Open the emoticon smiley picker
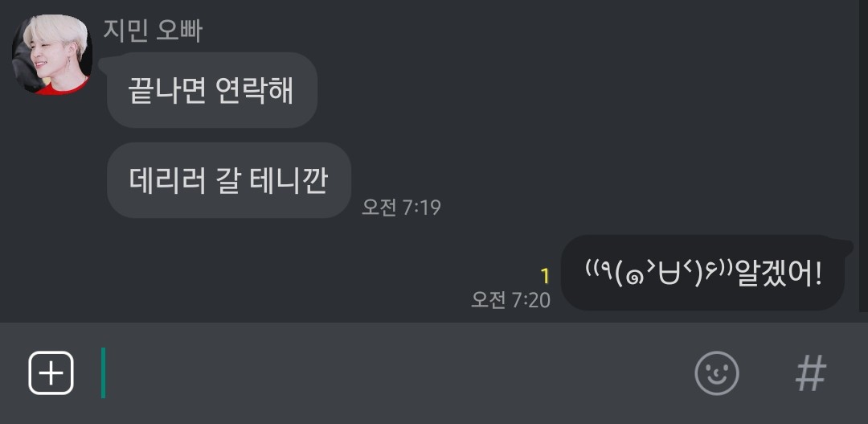Viewport: 868px width, 424px height. [x=717, y=373]
